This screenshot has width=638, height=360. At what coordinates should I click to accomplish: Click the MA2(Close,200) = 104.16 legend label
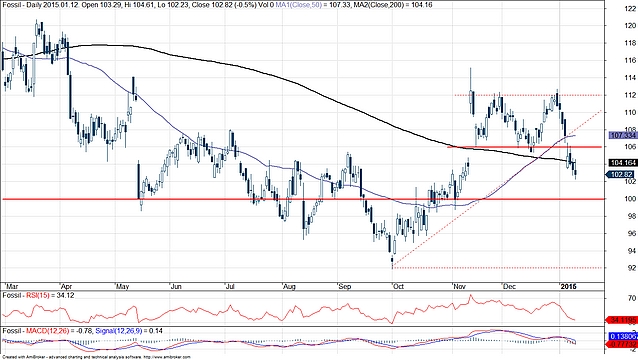tap(393, 5)
